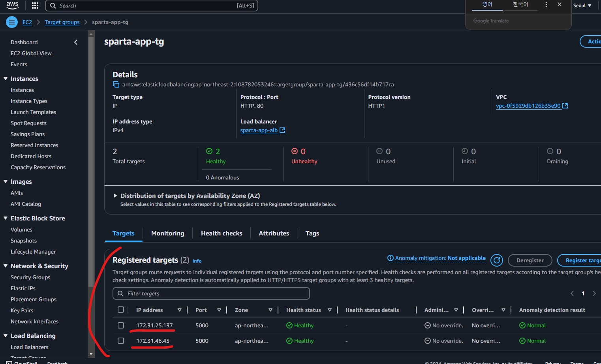Collapse the Network & Security section

pos(6,266)
